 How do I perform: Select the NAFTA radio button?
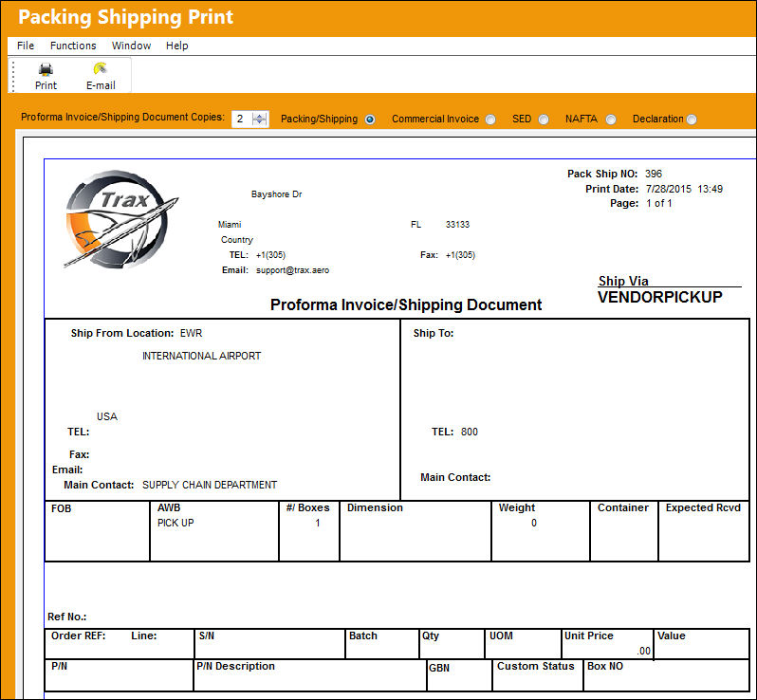coord(611,120)
